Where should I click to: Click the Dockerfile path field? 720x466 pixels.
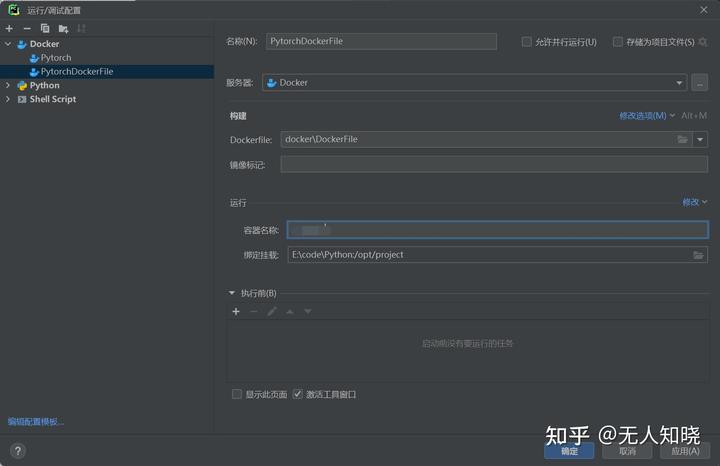(x=478, y=139)
